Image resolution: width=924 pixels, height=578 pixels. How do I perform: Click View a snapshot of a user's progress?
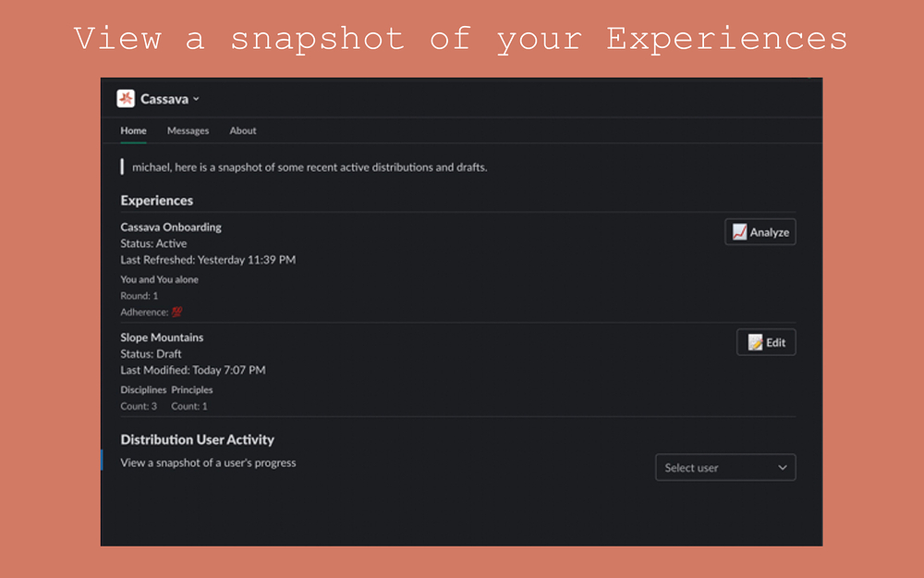click(x=208, y=463)
